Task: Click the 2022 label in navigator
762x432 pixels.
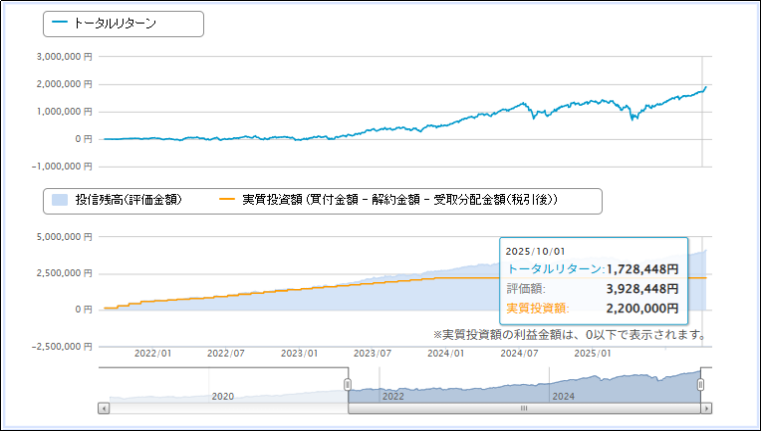Action: click(x=394, y=395)
